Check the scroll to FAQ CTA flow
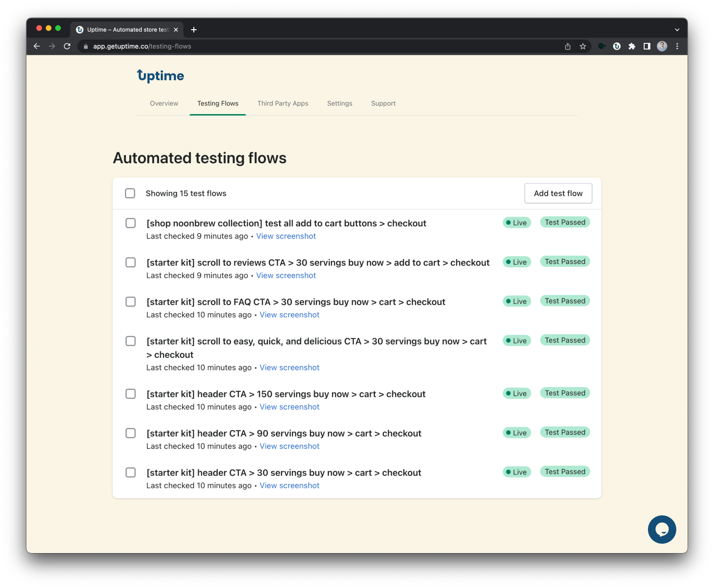714x588 pixels. 131,302
